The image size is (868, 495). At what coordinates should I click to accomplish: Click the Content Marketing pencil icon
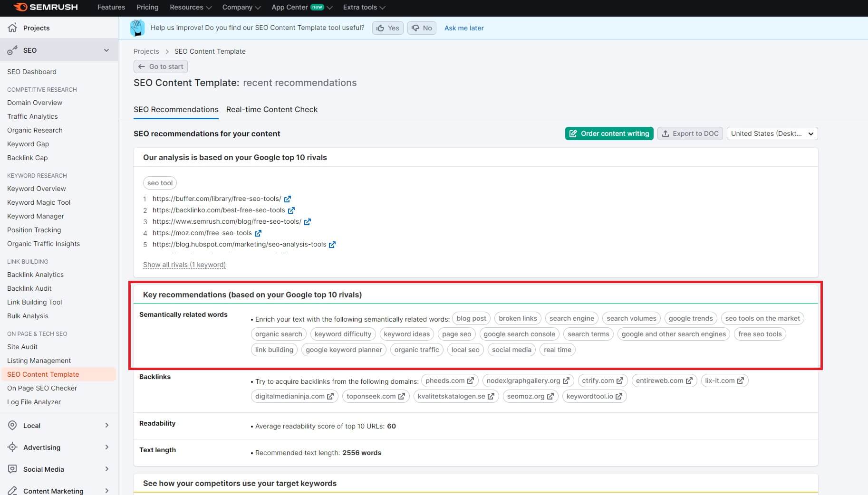coord(12,490)
